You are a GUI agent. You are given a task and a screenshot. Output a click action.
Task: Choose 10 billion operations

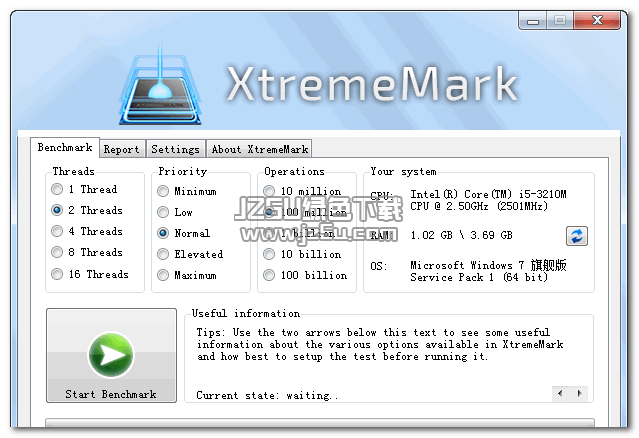point(302,254)
